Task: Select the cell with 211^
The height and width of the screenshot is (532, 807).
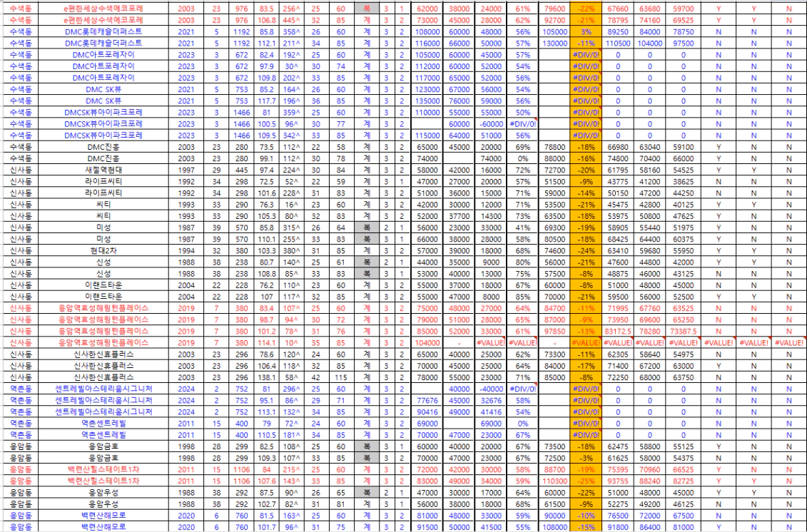Action: pos(291,44)
